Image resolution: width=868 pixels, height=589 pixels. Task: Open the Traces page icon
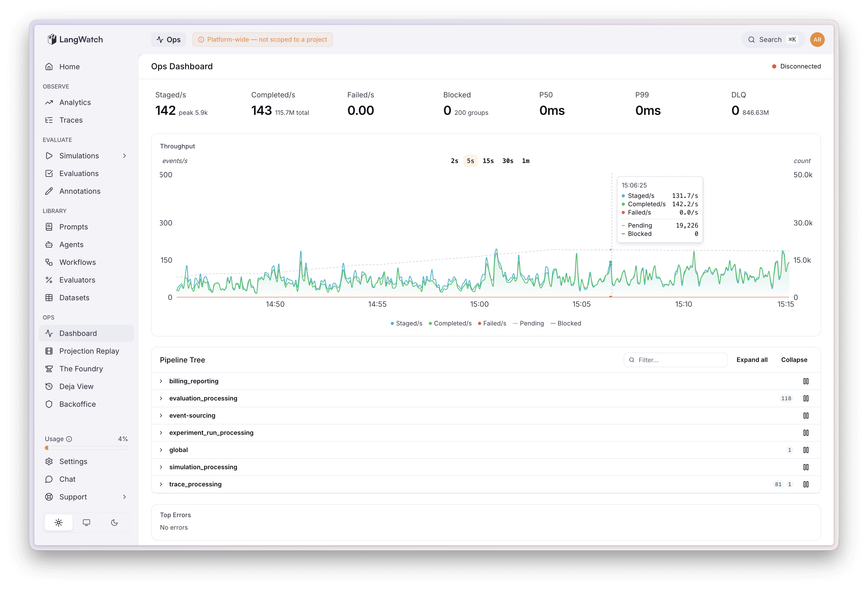click(49, 120)
